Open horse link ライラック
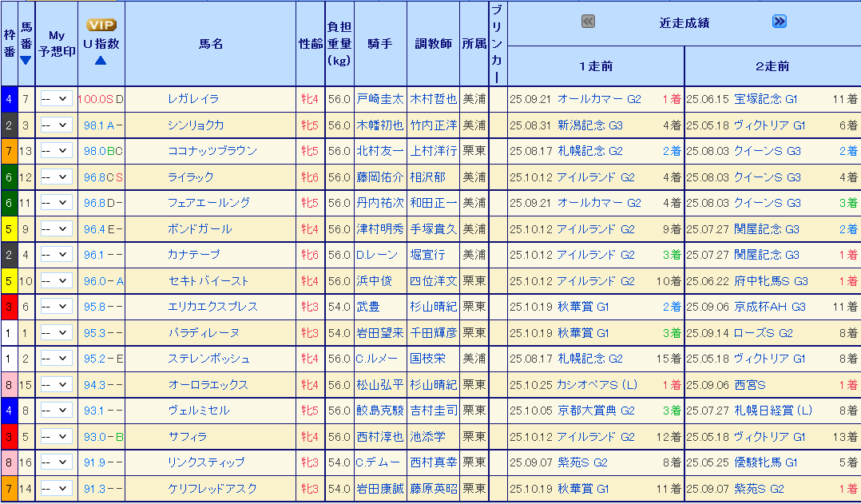The width and height of the screenshot is (861, 504). click(191, 177)
